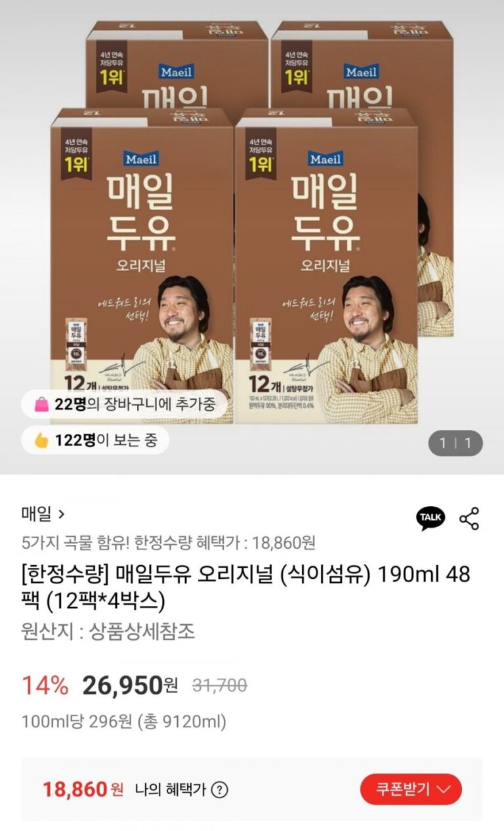Open the front-right product box image
The width and height of the screenshot is (504, 831).
tap(326, 266)
